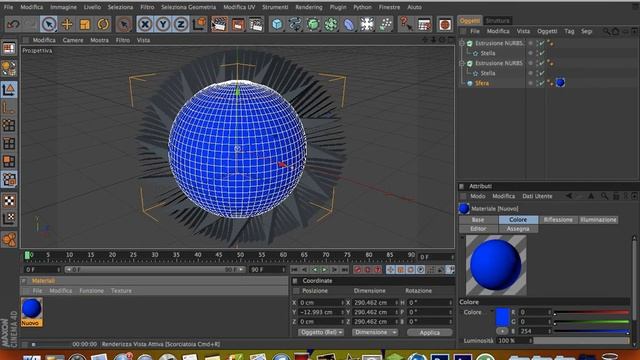The width and height of the screenshot is (640, 360).
Task: Open the Illuminazione material tab
Action: tap(598, 220)
